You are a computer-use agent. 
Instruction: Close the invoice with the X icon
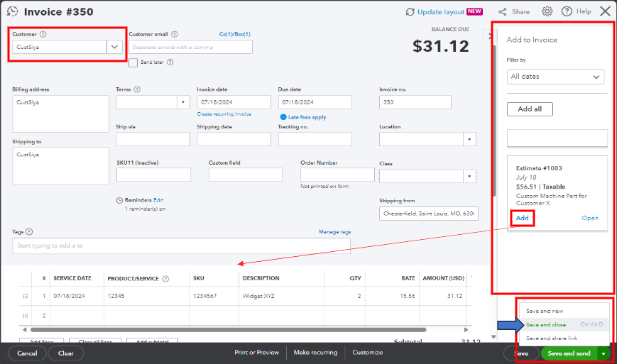click(605, 11)
